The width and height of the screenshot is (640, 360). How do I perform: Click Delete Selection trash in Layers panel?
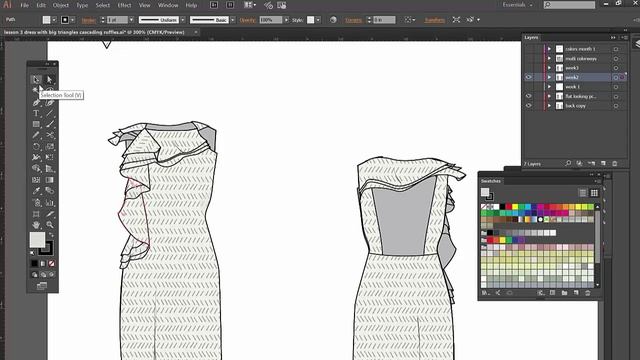click(x=615, y=164)
